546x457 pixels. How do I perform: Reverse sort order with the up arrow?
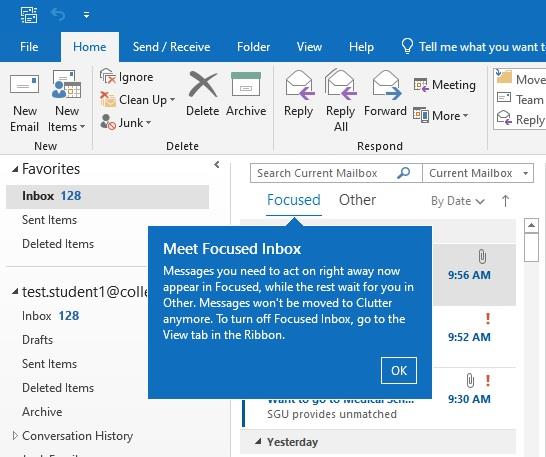click(x=505, y=201)
